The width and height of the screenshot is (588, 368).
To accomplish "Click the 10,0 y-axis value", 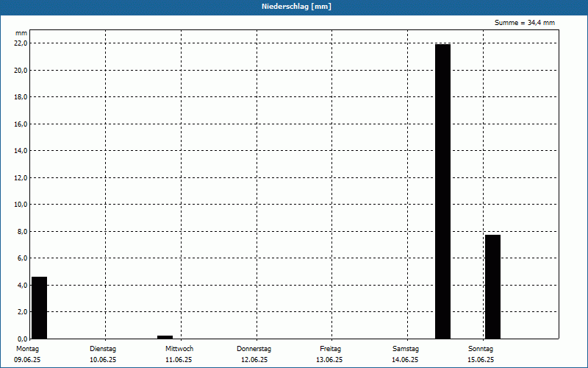I will tap(21, 205).
